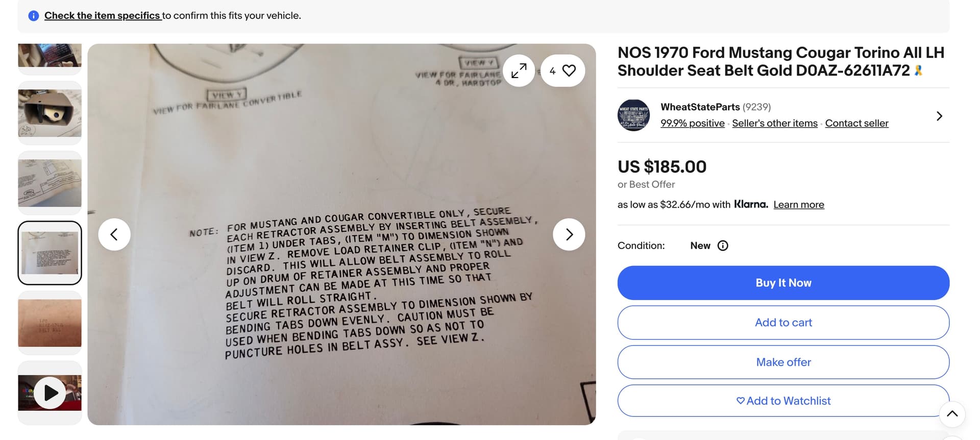Click Make offer button
The height and width of the screenshot is (440, 980).
point(783,362)
